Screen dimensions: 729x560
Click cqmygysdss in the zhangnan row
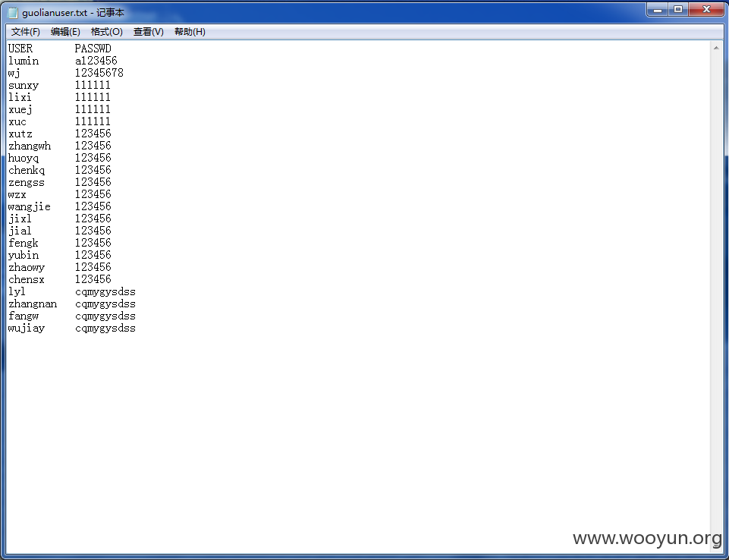(105, 304)
